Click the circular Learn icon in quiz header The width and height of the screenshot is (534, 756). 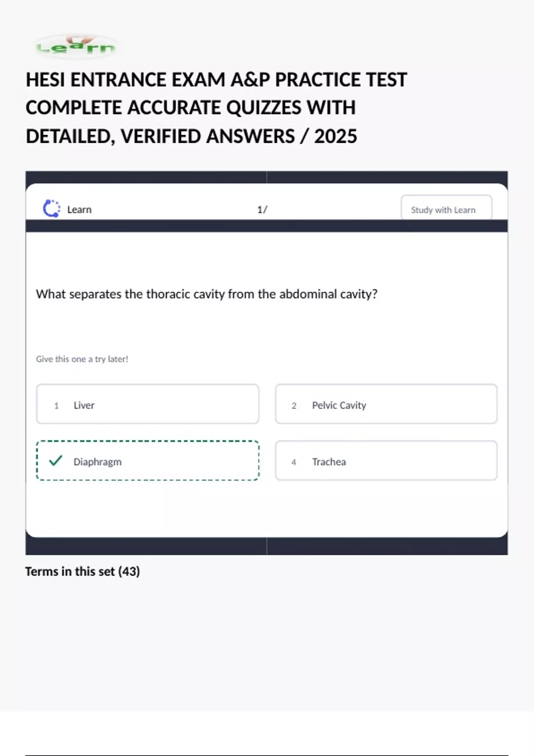pyautogui.click(x=52, y=209)
